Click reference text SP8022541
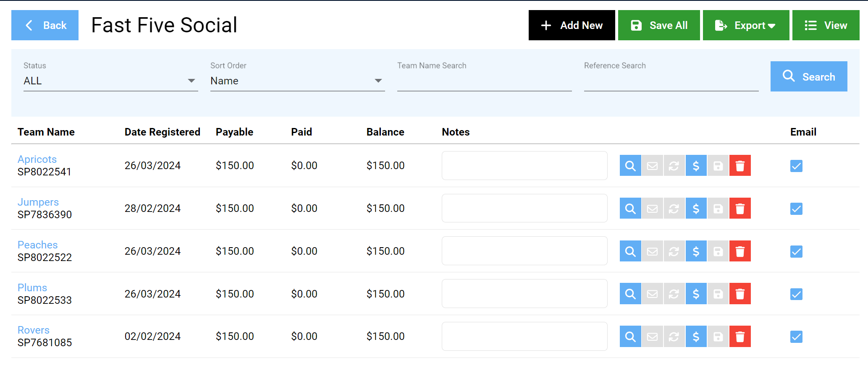Viewport: 868px width, 376px height. pyautogui.click(x=45, y=172)
